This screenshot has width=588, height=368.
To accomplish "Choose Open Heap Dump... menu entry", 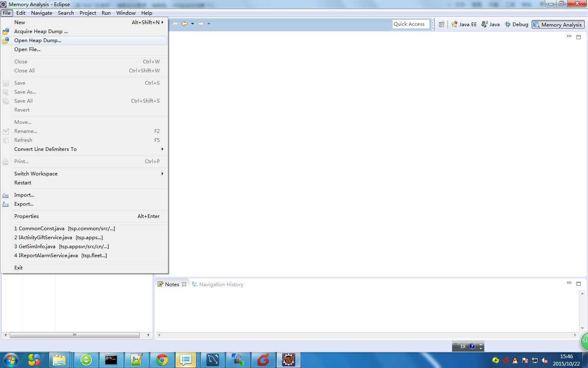I will point(84,40).
